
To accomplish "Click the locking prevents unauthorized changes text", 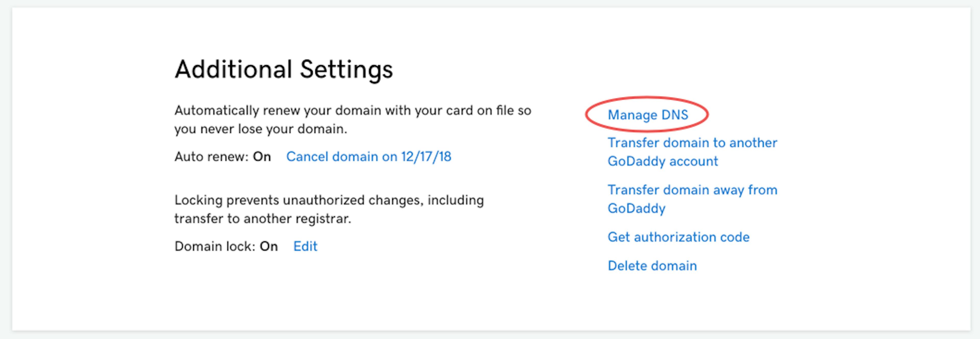I will tap(329, 200).
